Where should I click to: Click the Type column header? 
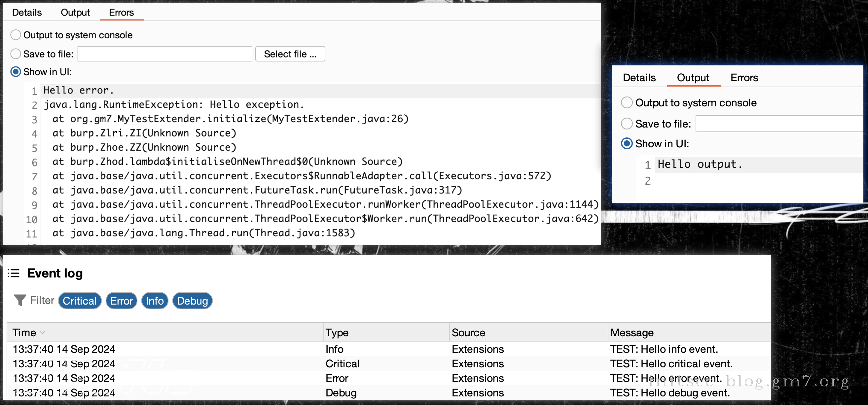coord(337,333)
